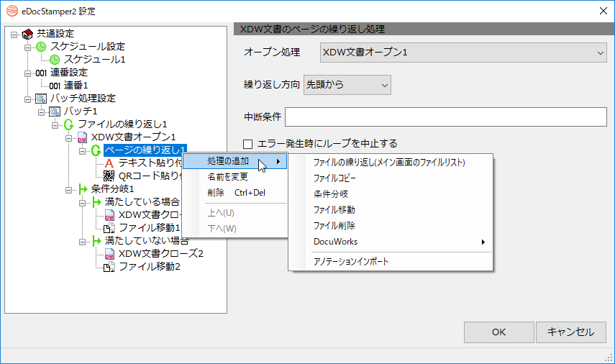615x364 pixels.
Task: Click the XDW文書クローズ2 DW icon
Action: click(109, 254)
